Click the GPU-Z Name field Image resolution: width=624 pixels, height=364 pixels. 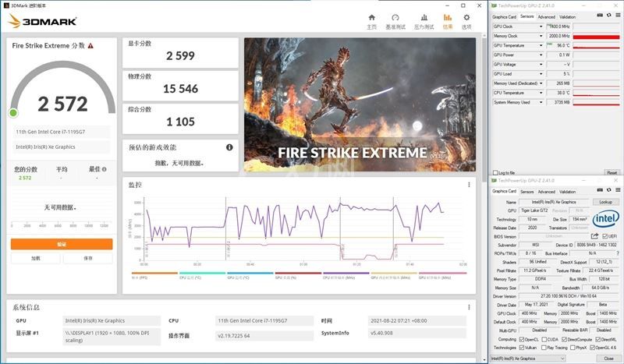point(554,202)
